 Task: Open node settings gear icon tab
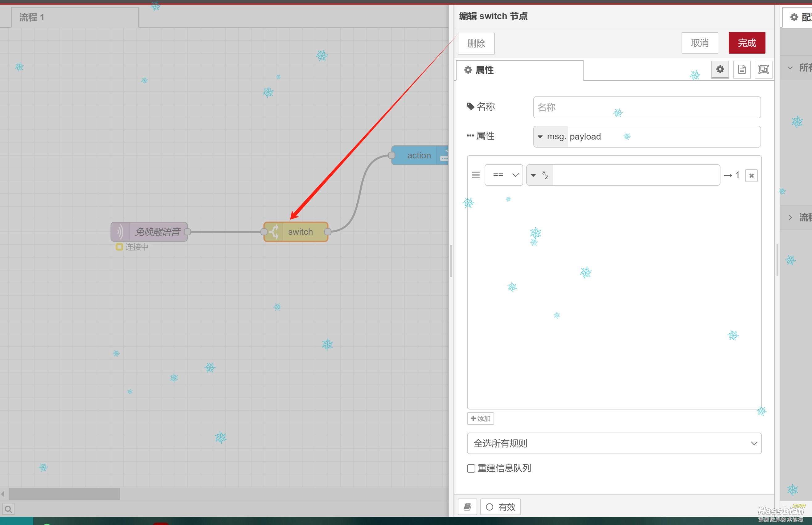[720, 70]
